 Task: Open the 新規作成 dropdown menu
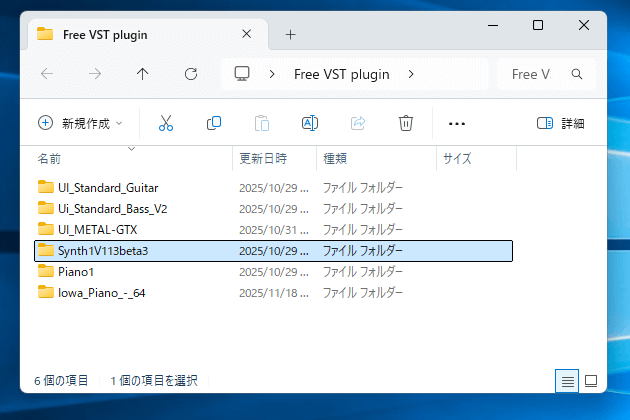click(x=80, y=123)
